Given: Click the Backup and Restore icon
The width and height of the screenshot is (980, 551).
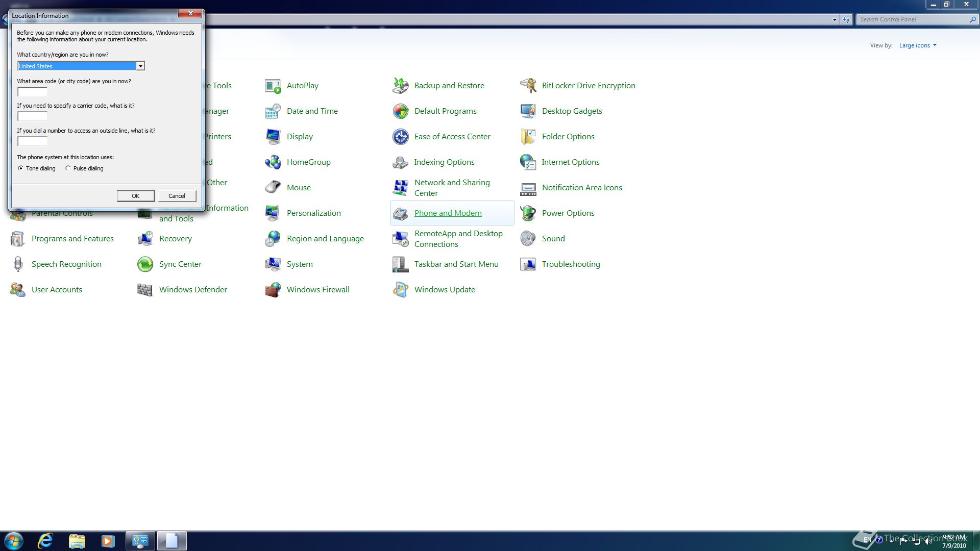Looking at the screenshot, I should pos(400,86).
